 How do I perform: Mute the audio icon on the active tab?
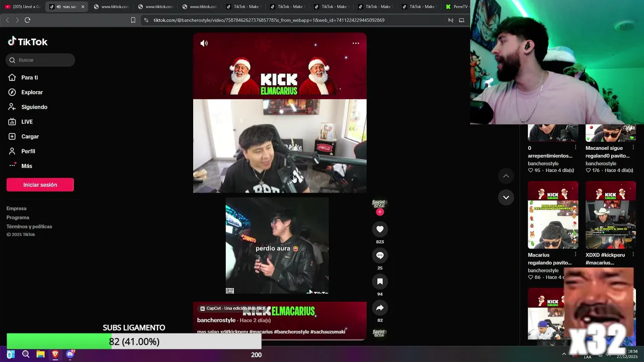click(59, 7)
